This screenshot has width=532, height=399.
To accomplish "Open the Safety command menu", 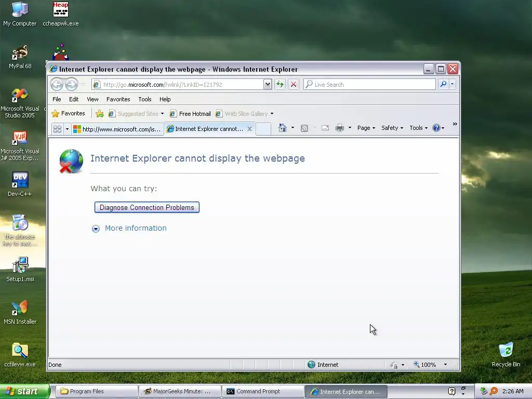I will point(392,128).
